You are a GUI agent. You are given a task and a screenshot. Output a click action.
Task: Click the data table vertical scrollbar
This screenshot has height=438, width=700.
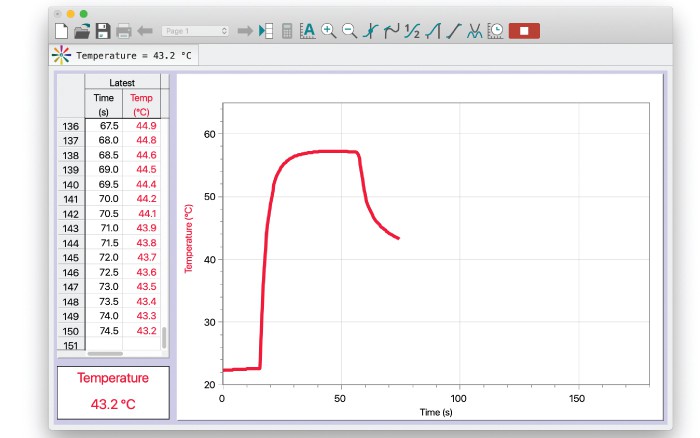pos(164,336)
